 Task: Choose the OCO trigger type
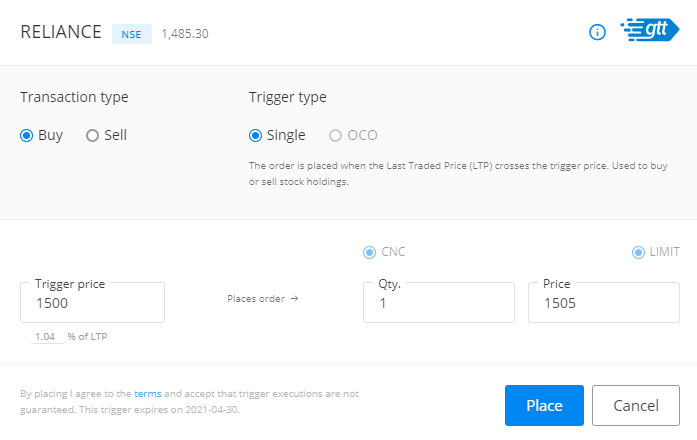point(335,135)
